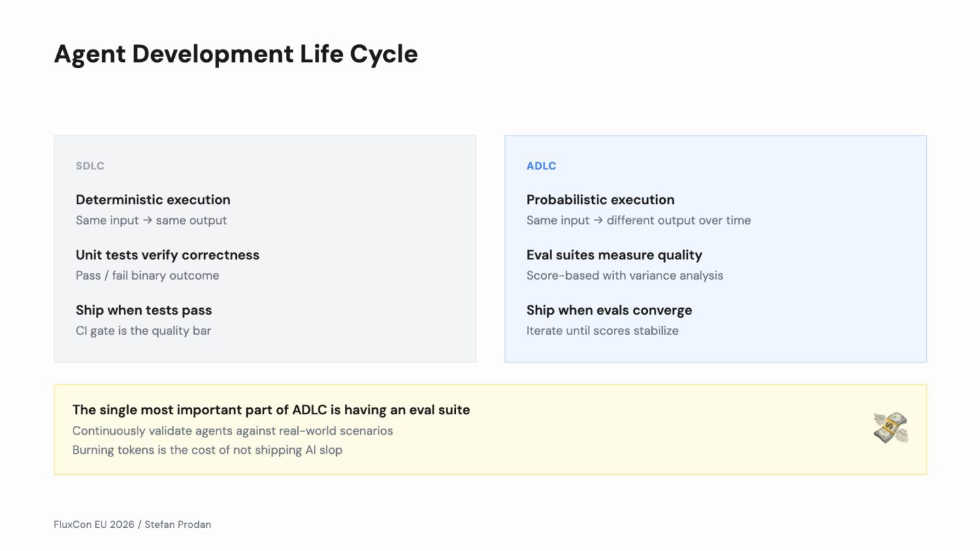Select the Continuously validate agents line
Viewport: 980px width, 551px height.
coord(232,431)
